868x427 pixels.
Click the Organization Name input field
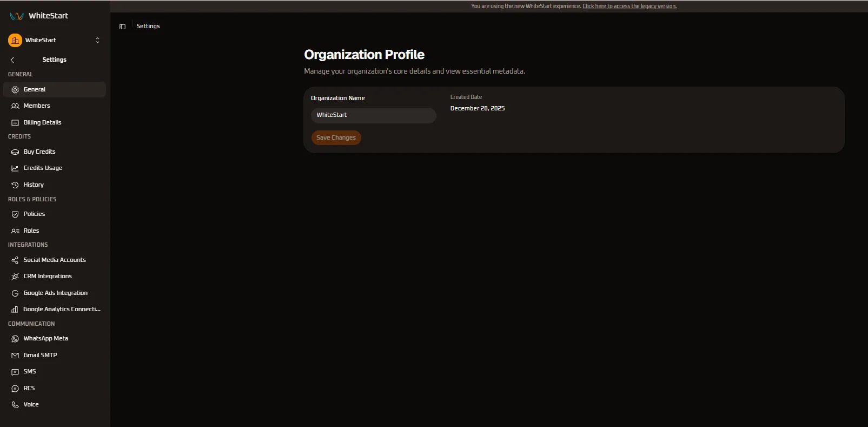(x=373, y=115)
